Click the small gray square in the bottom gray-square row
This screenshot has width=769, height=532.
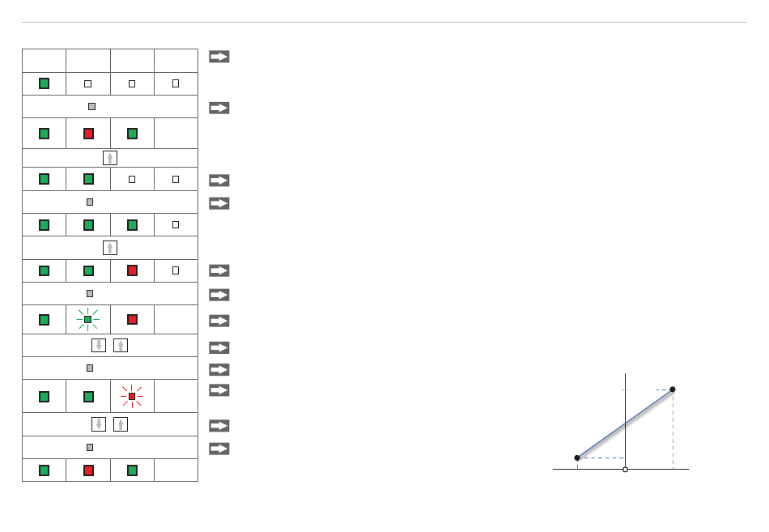coord(90,447)
